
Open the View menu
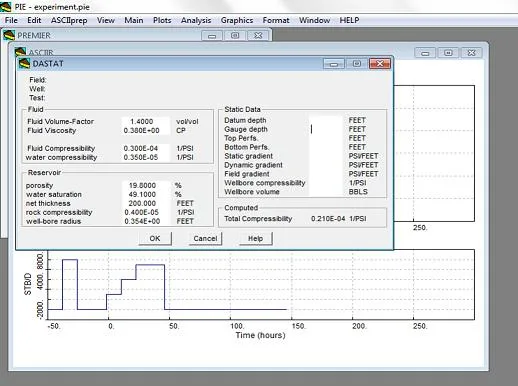(x=106, y=20)
